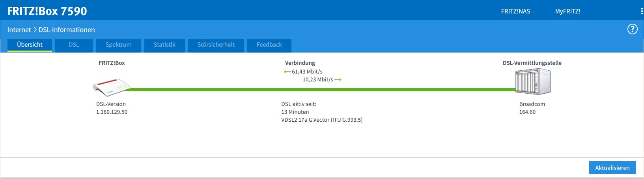The width and height of the screenshot is (644, 179).
Task: Open the help question mark icon
Action: pyautogui.click(x=632, y=29)
